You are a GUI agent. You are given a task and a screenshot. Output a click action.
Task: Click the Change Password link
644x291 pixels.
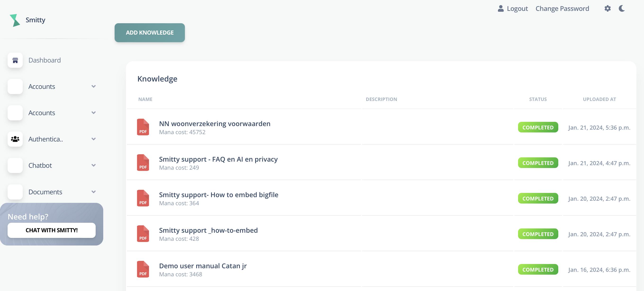tap(562, 9)
